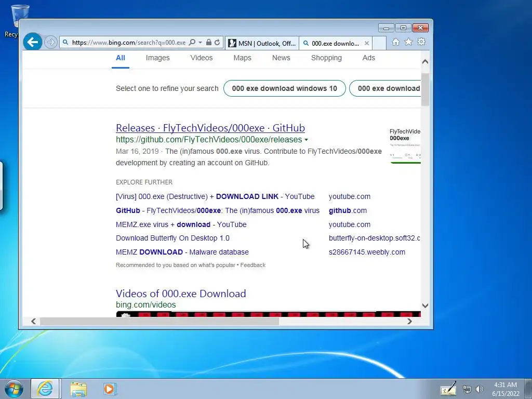Click the IE back arrow button
The width and height of the screenshot is (532, 399).
[x=33, y=42]
